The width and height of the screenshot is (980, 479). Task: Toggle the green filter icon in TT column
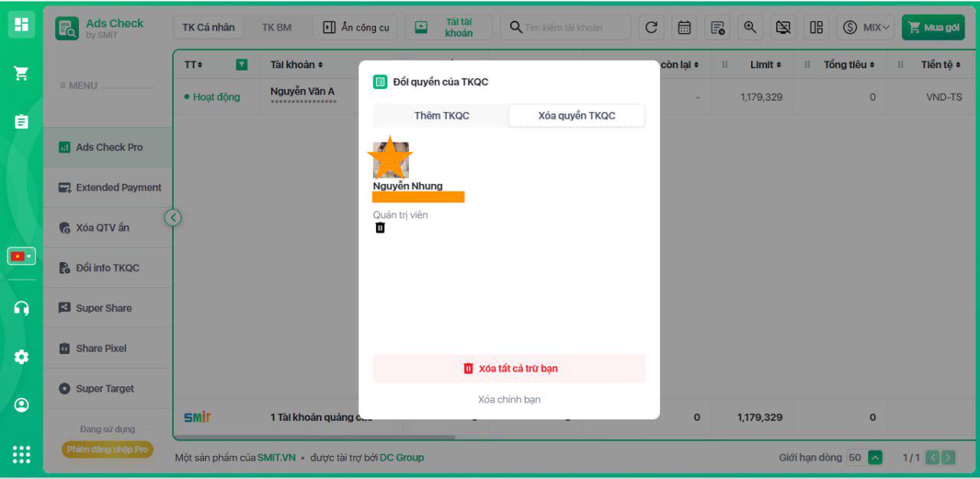(242, 65)
